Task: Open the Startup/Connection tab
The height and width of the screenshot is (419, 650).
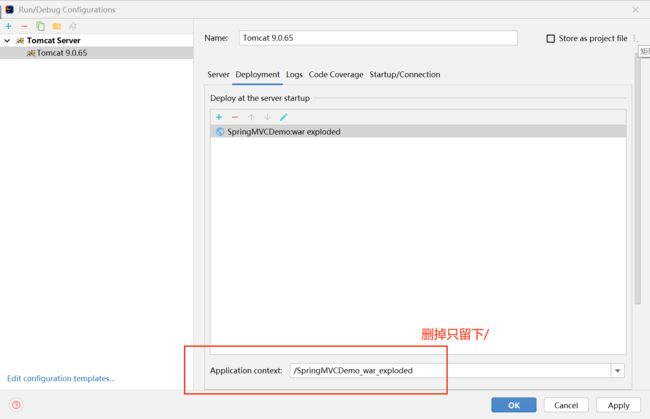Action: point(405,75)
